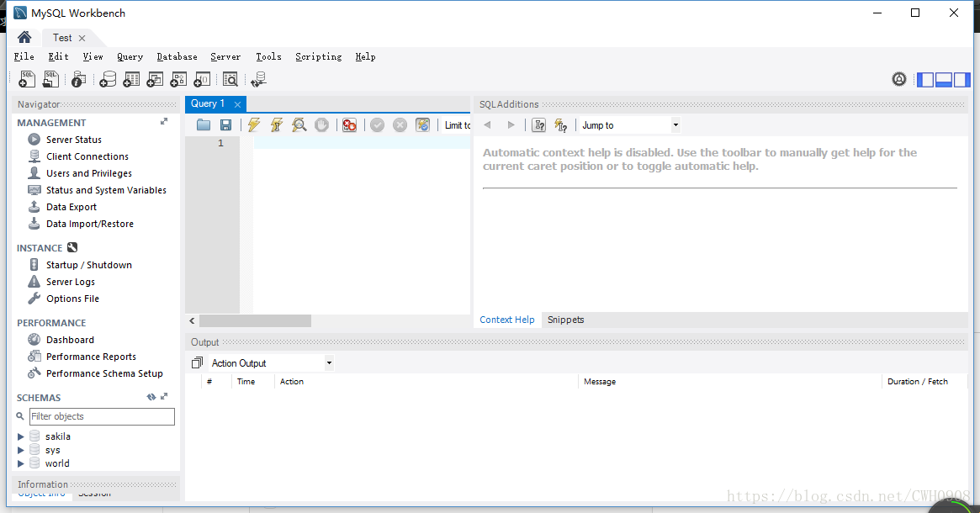Run EXPLAIN on statement icon
The width and height of the screenshot is (980, 513).
(x=299, y=125)
